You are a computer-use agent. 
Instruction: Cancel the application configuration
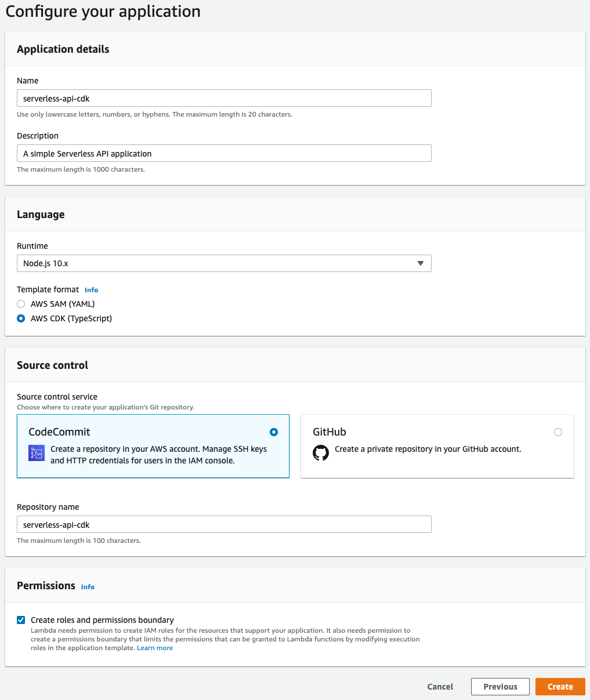pos(440,686)
